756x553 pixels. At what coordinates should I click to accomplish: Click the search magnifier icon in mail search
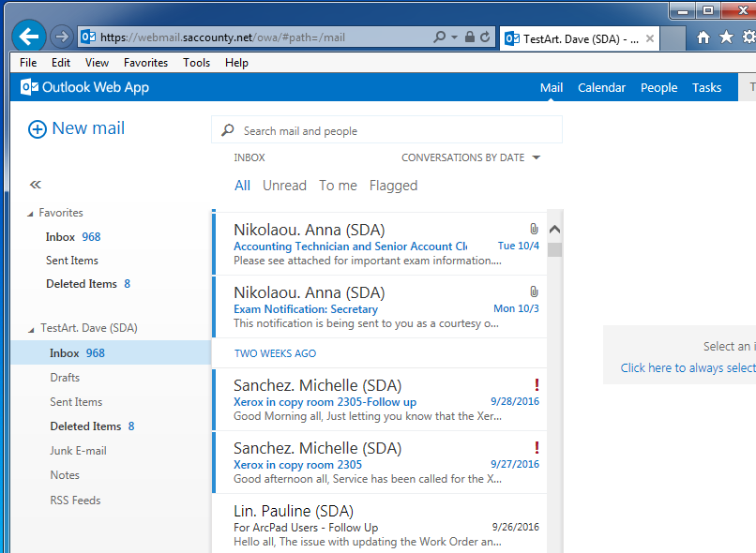click(228, 130)
